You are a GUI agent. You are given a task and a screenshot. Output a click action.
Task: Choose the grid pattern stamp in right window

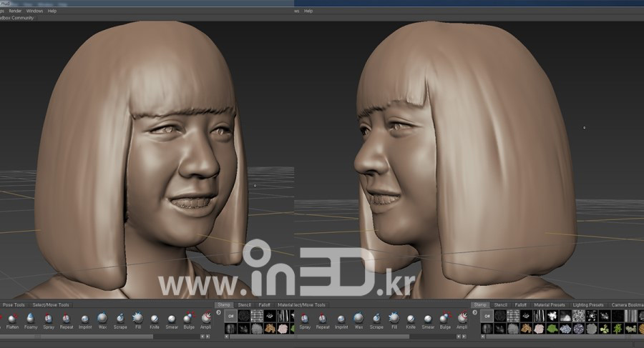(513, 316)
